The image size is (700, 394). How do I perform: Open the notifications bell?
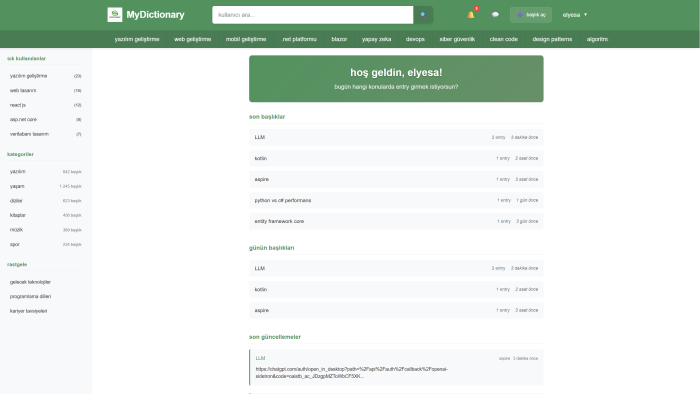coord(471,15)
